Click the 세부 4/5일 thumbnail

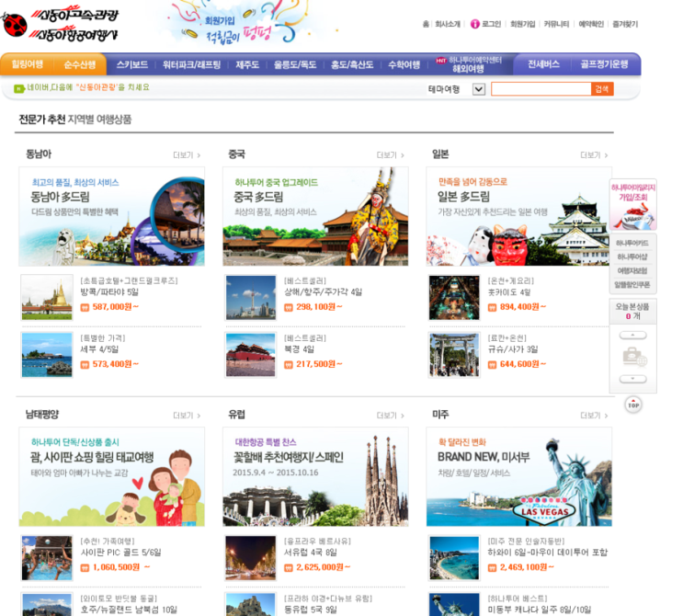[x=47, y=355]
